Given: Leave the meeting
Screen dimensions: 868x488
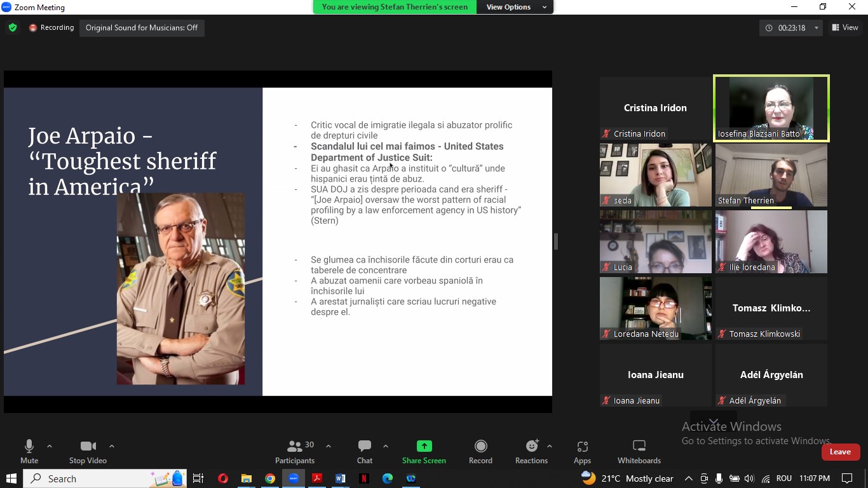Looking at the screenshot, I should pos(840,452).
